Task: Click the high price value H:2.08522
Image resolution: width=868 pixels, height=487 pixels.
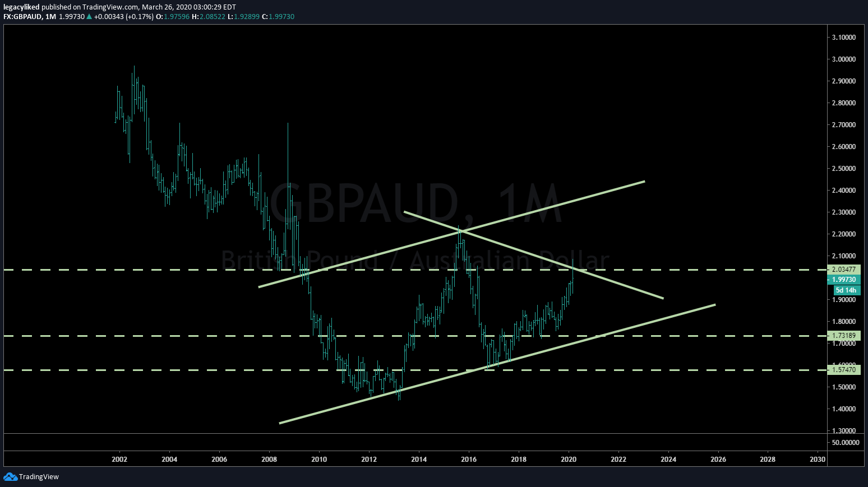Action: [209, 17]
